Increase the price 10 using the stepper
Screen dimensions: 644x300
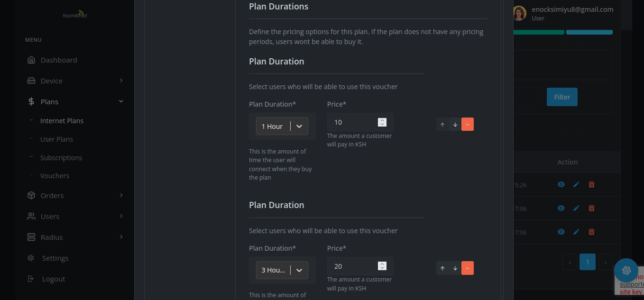(x=382, y=120)
